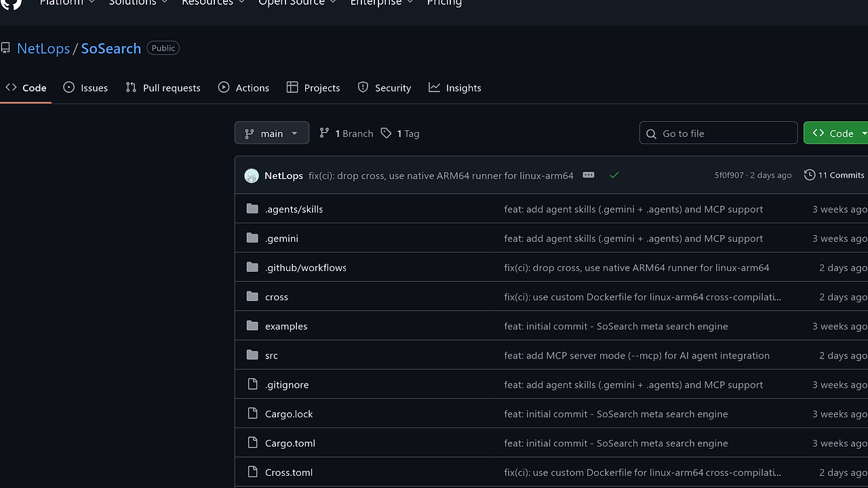
Task: Open commit message in Cross.toml row
Action: [x=642, y=471]
